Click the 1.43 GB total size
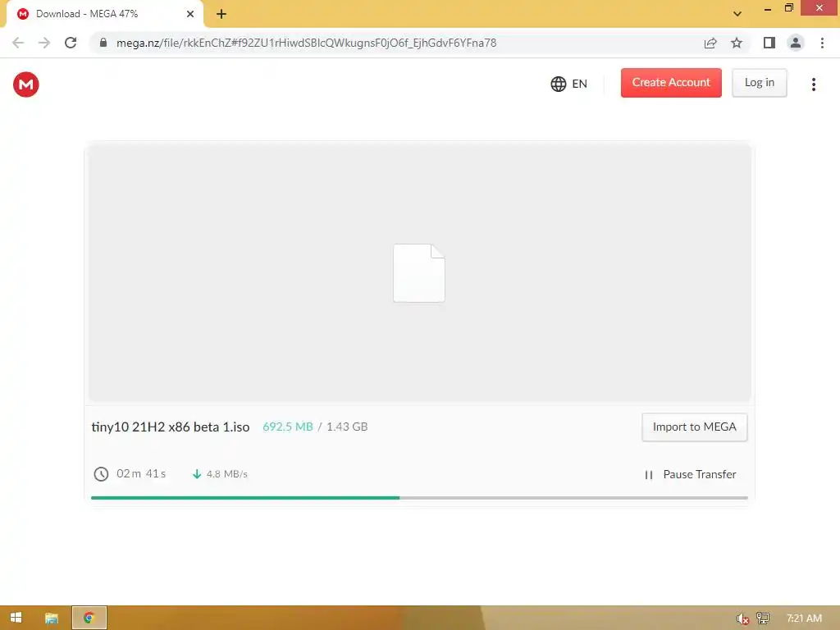840x630 pixels. (x=347, y=427)
